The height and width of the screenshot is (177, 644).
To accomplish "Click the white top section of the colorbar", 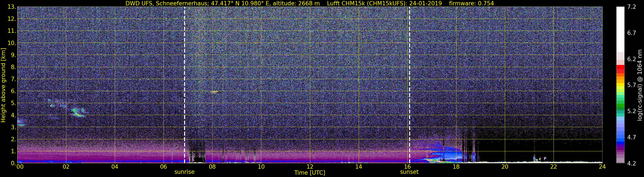I will [x=620, y=29].
